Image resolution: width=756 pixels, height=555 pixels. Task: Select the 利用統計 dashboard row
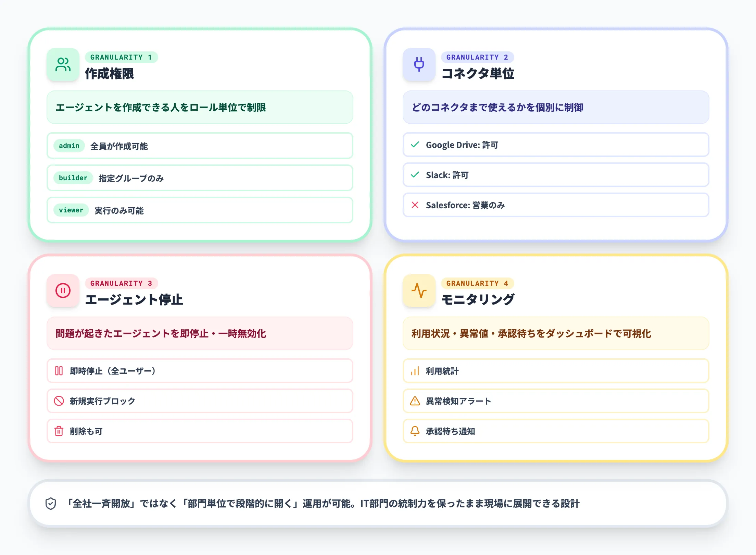click(x=556, y=371)
